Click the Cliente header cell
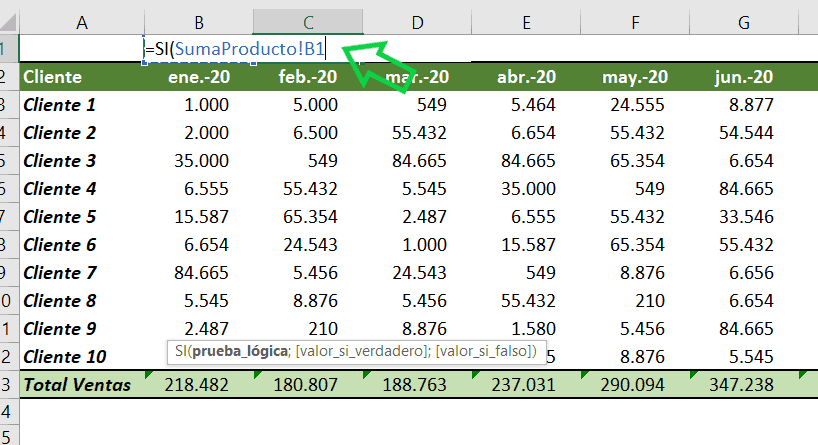 (x=82, y=77)
